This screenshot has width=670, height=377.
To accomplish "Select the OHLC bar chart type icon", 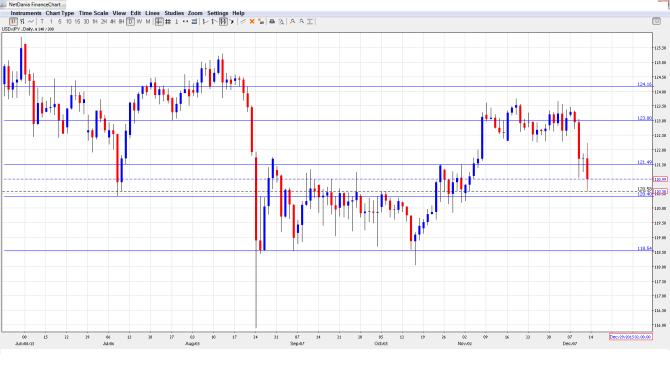I will pyautogui.click(x=22, y=21).
